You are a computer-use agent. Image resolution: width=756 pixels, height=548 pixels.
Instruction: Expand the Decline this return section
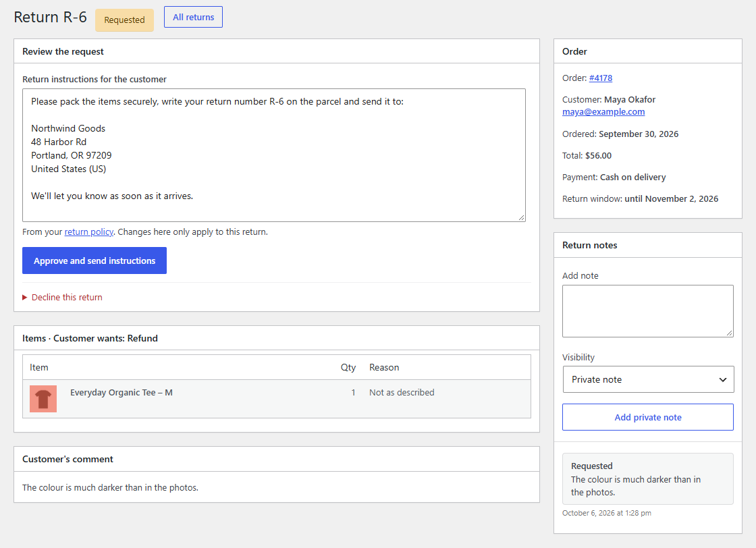(x=62, y=298)
